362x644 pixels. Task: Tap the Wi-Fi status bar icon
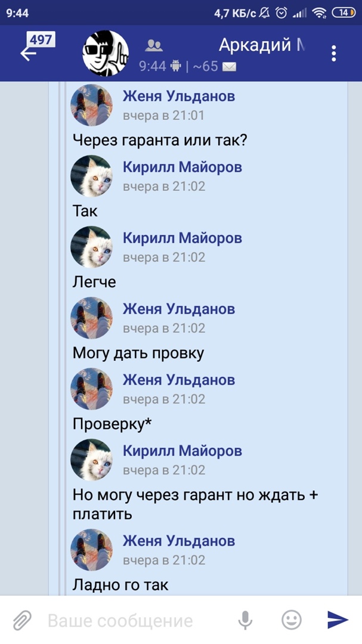pos(319,13)
